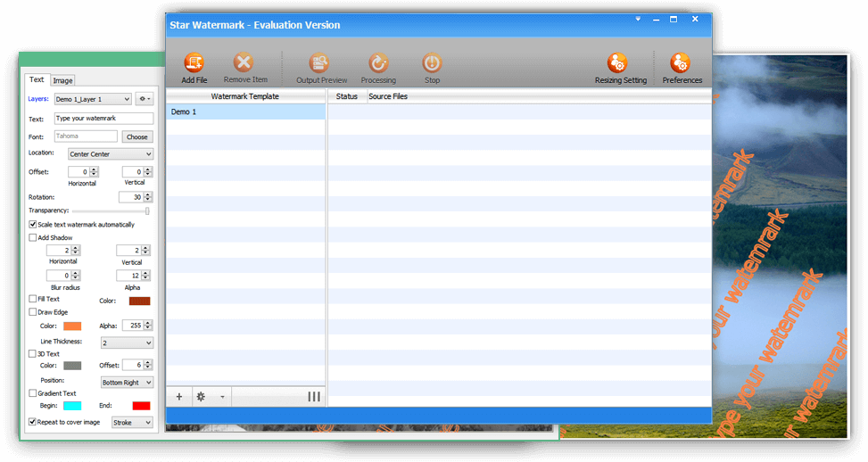Image resolution: width=868 pixels, height=462 pixels.
Task: Open the Layers dropdown showing Demo 1_Layer 1
Action: [x=93, y=99]
